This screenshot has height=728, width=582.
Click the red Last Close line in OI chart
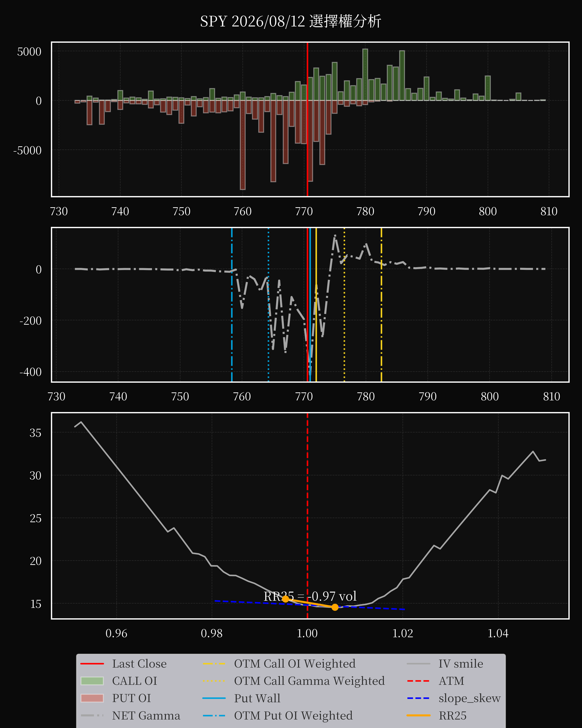307,119
